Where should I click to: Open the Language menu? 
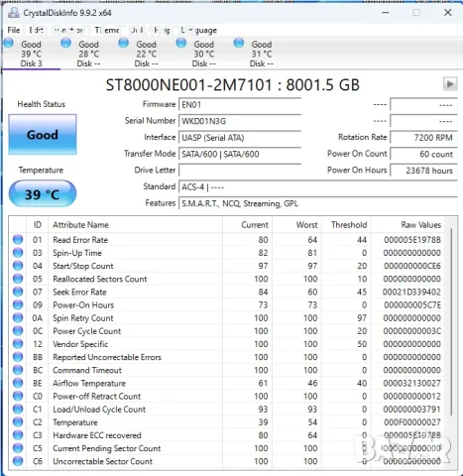199,31
